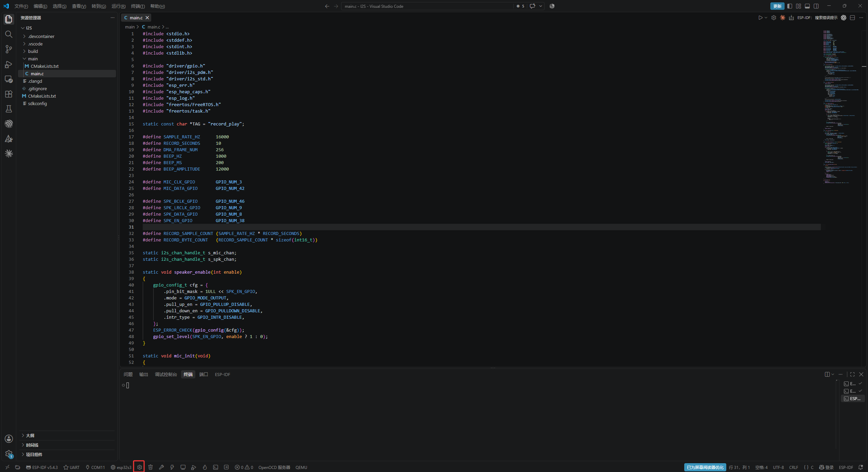Toggle primary side bar visibility
The image size is (868, 472).
pos(790,6)
